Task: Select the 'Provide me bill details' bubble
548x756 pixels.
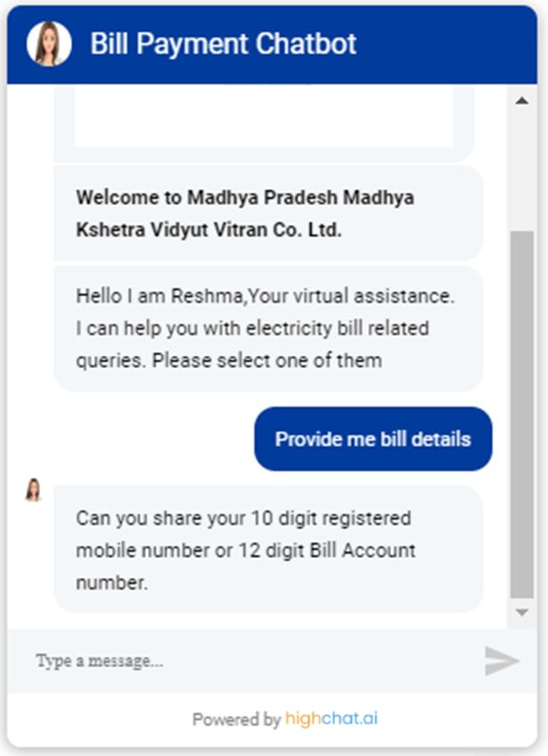Action: tap(373, 439)
